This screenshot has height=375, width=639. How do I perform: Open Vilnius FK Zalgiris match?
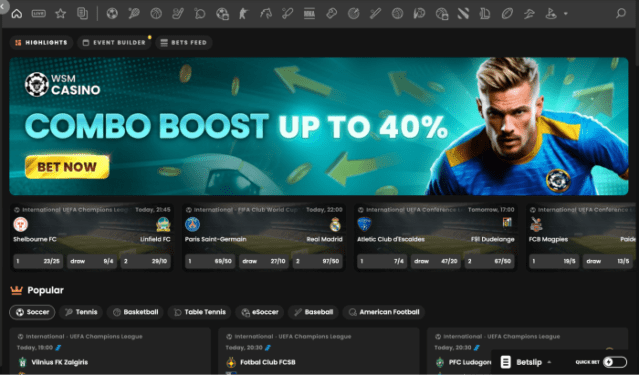pyautogui.click(x=59, y=362)
